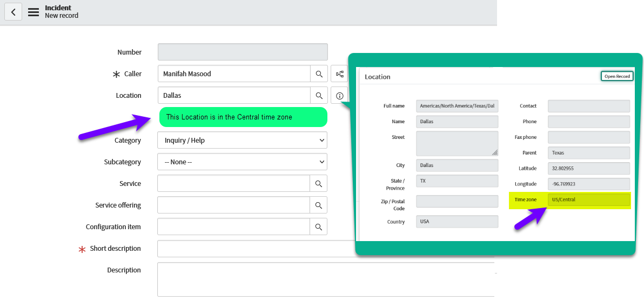
Task: Click Longitude field -96.769923
Action: pos(589,184)
